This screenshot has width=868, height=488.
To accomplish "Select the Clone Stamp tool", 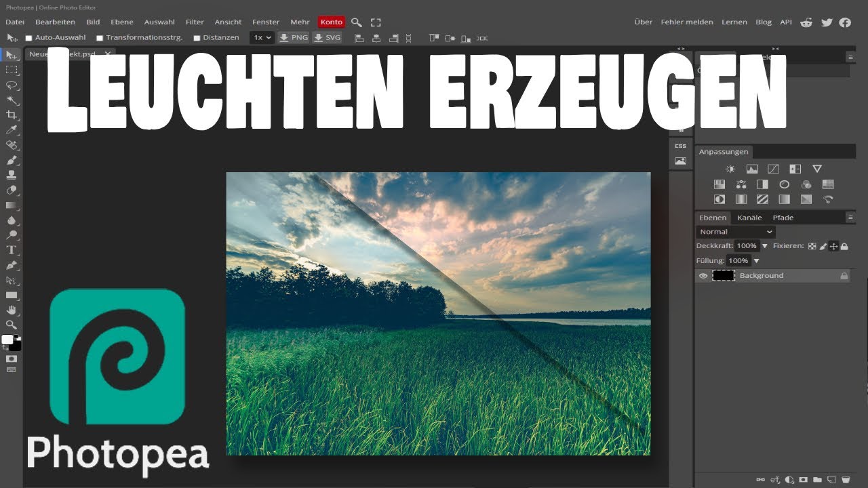I will [12, 175].
